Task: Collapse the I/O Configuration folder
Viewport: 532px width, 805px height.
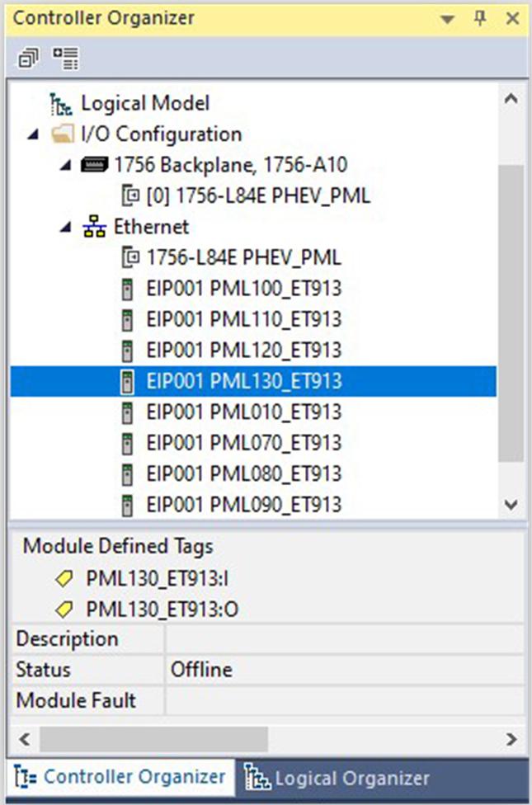Action: (32, 134)
